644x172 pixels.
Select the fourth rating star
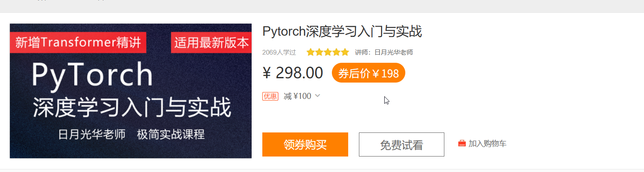[336, 52]
